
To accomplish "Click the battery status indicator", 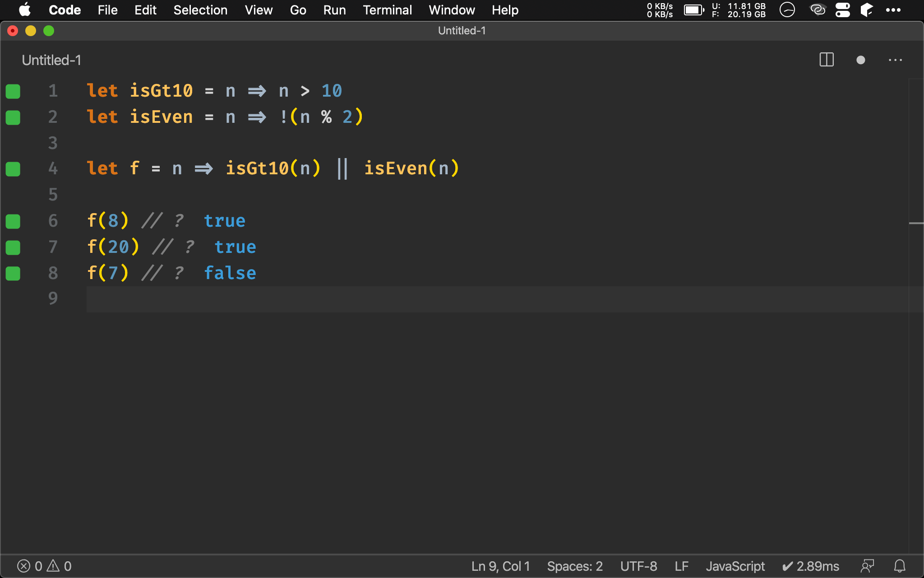I will pyautogui.click(x=695, y=9).
